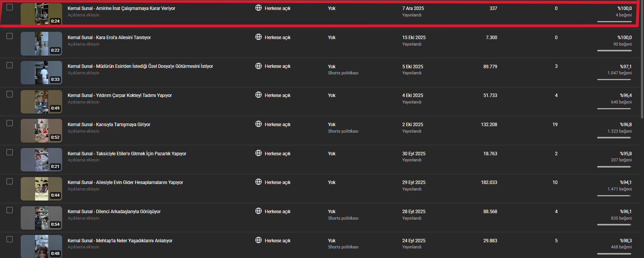Check the Dilenci Arkadaşlarıyla Görüşüyor row

tap(10, 210)
